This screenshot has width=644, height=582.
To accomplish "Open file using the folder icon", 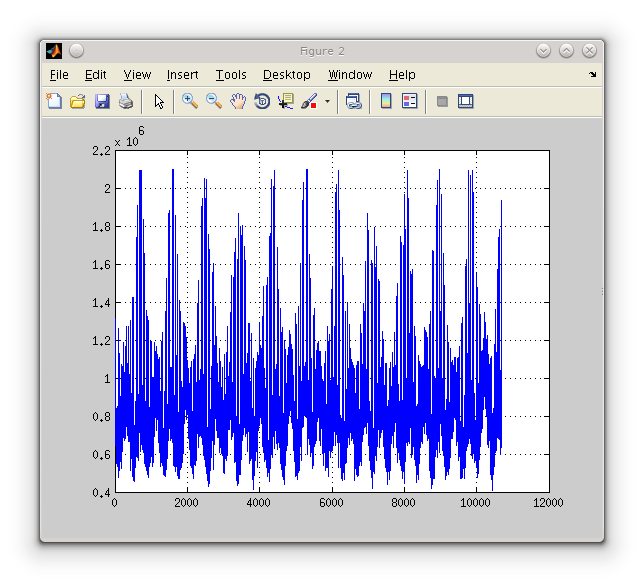I will click(x=78, y=101).
